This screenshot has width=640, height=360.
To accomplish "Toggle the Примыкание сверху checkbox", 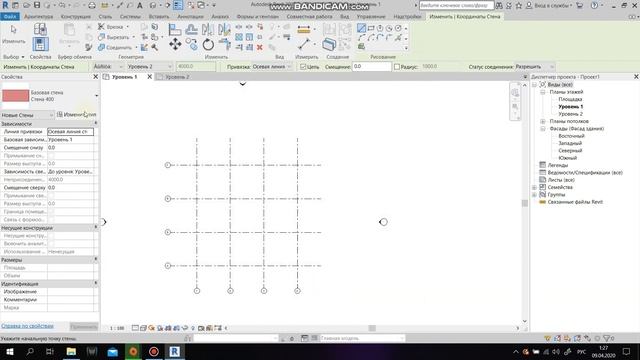I will pyautogui.click(x=51, y=196).
